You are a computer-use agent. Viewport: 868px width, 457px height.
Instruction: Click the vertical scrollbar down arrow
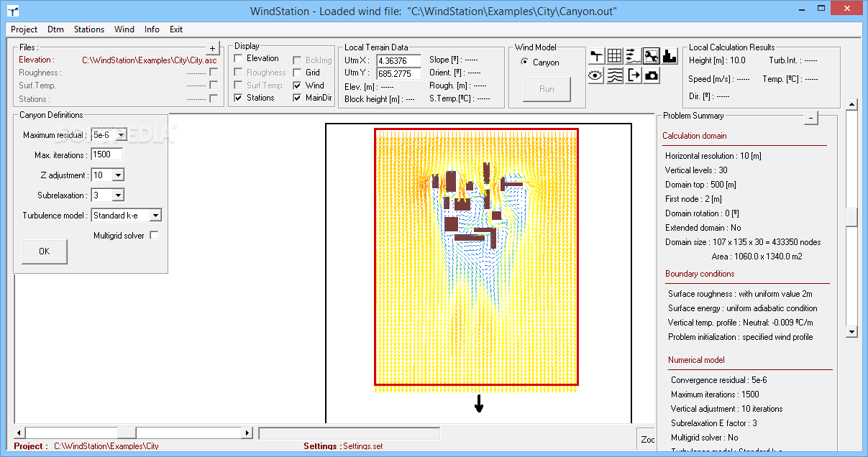click(851, 332)
